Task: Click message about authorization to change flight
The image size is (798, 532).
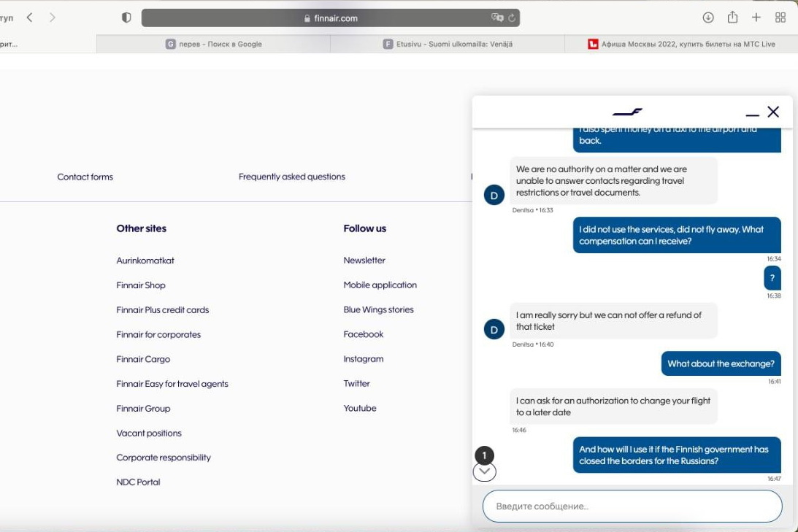Action: pyautogui.click(x=614, y=406)
